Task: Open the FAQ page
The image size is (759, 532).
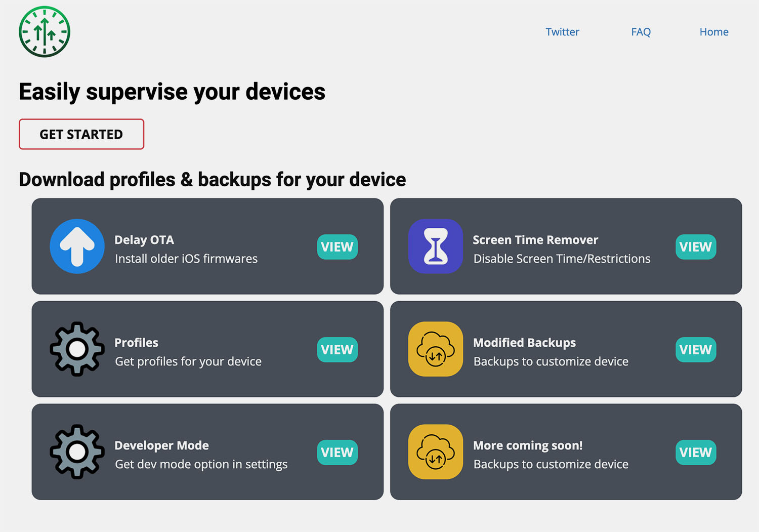Action: [x=641, y=32]
